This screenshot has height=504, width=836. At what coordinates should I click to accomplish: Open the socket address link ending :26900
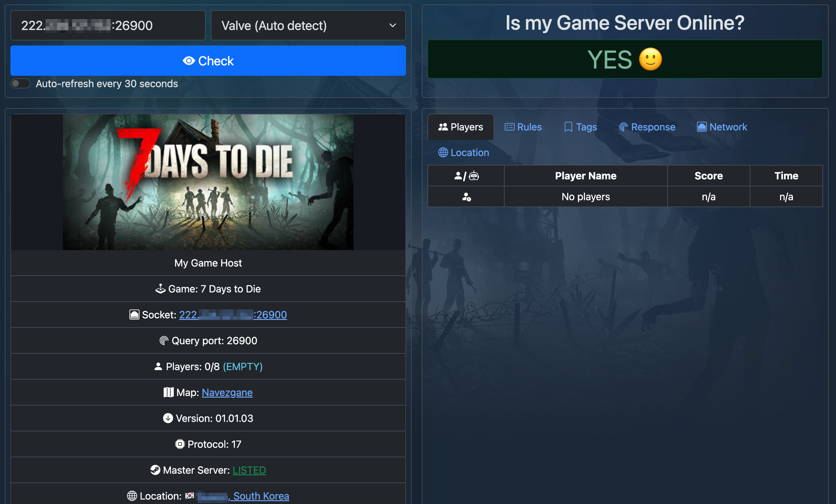(x=233, y=315)
